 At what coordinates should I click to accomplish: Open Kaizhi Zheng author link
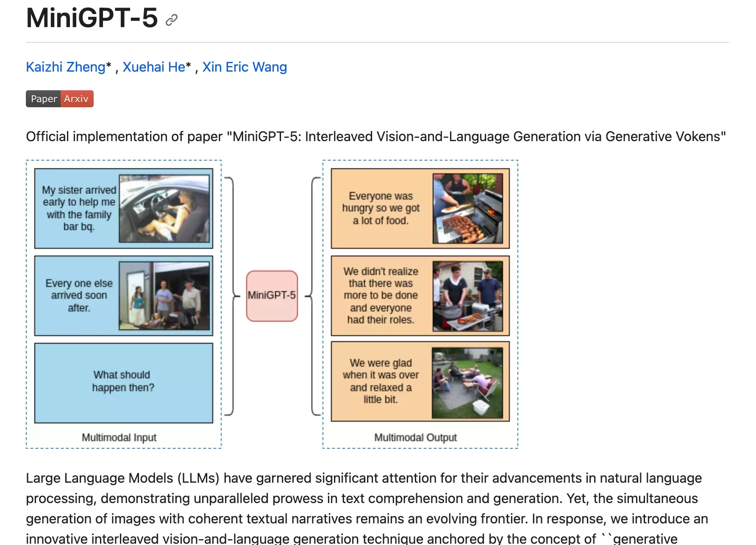[65, 67]
